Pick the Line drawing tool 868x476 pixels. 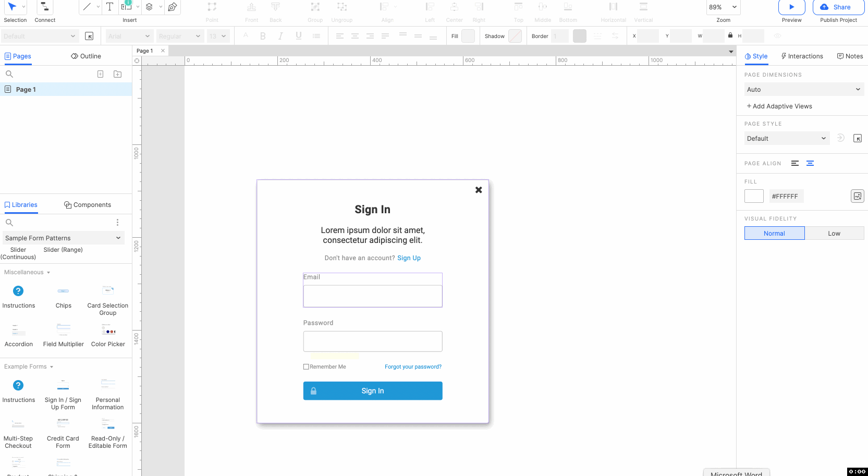(87, 7)
